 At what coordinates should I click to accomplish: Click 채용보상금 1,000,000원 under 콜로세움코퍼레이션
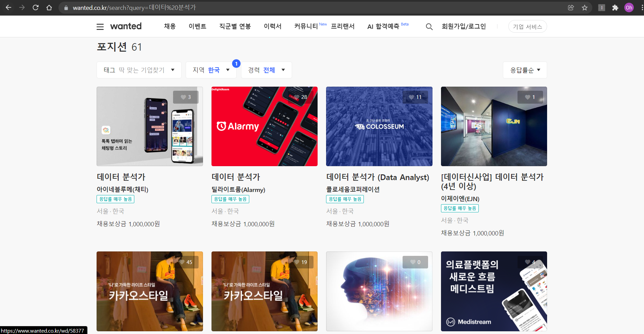coord(358,224)
